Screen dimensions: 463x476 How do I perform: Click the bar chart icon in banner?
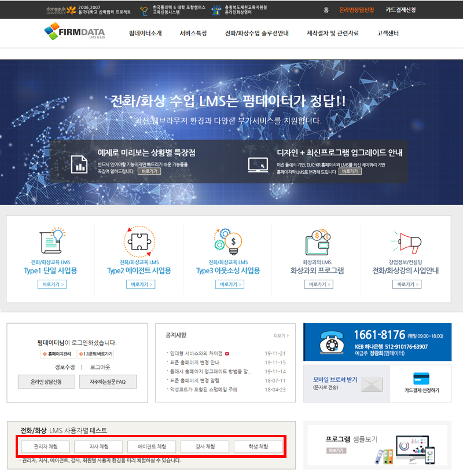(79, 164)
